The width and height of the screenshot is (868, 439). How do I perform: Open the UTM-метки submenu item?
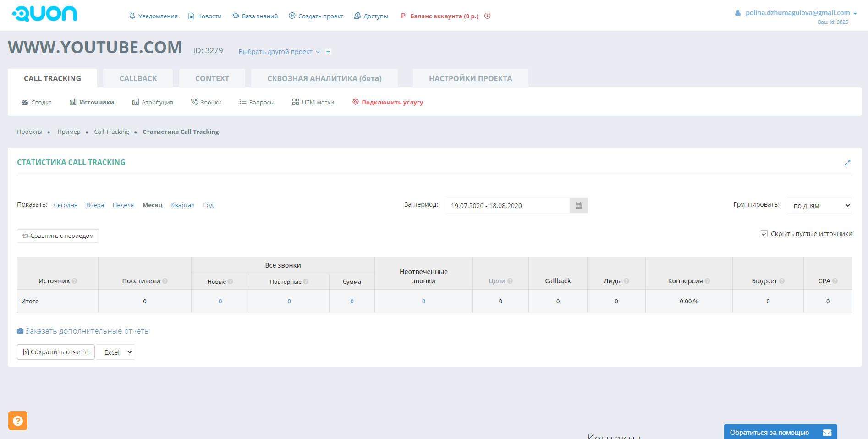tap(313, 102)
